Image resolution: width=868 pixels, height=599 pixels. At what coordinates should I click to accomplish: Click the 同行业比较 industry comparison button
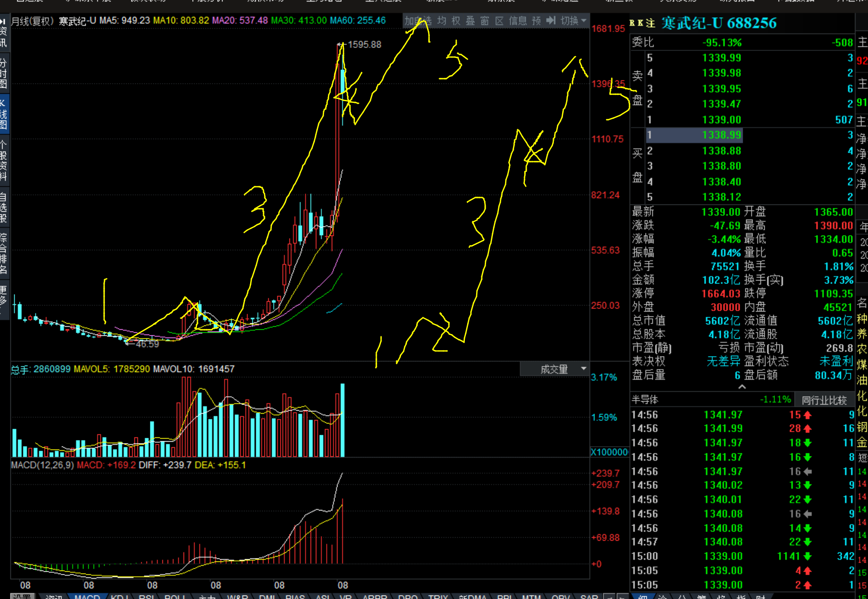(x=823, y=400)
